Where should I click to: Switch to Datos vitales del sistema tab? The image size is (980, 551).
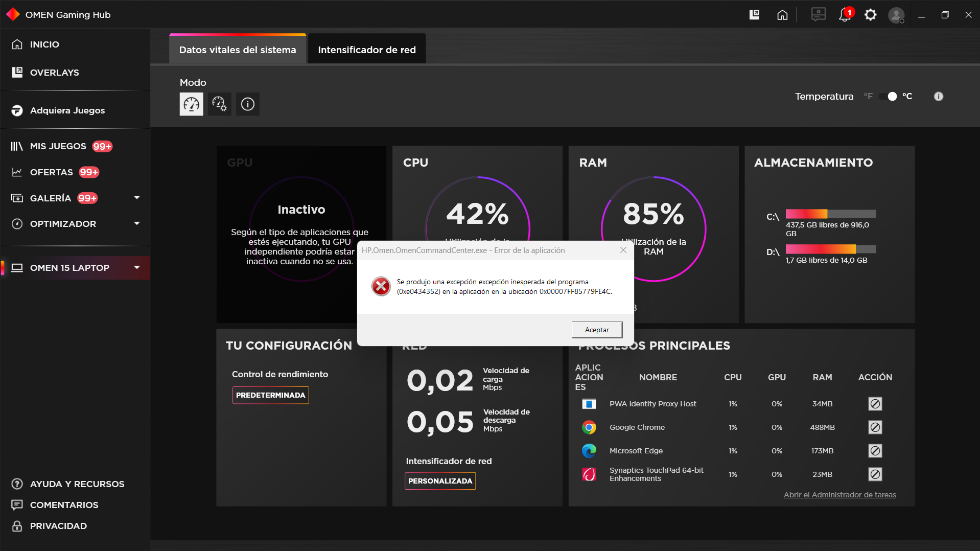pos(238,50)
